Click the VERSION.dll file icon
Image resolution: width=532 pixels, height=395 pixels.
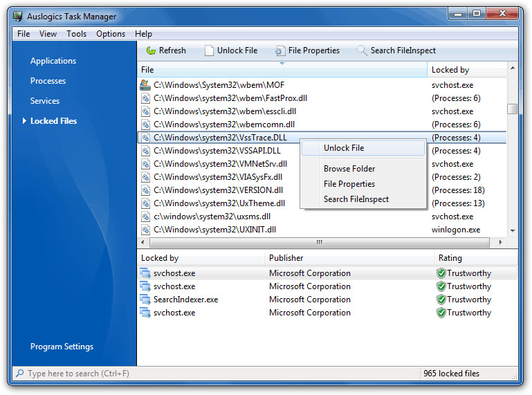[145, 190]
